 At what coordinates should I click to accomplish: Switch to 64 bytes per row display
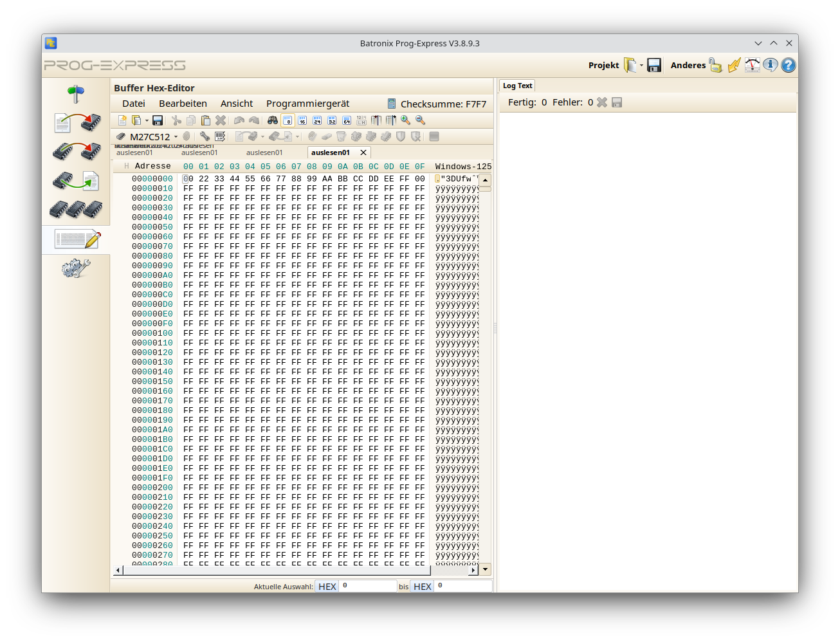346,120
